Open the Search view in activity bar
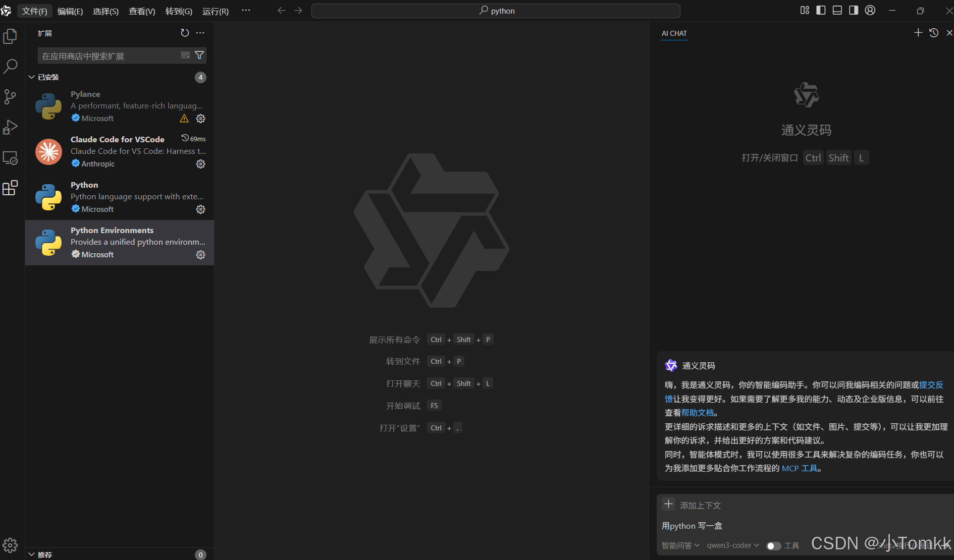954x560 pixels. click(10, 66)
